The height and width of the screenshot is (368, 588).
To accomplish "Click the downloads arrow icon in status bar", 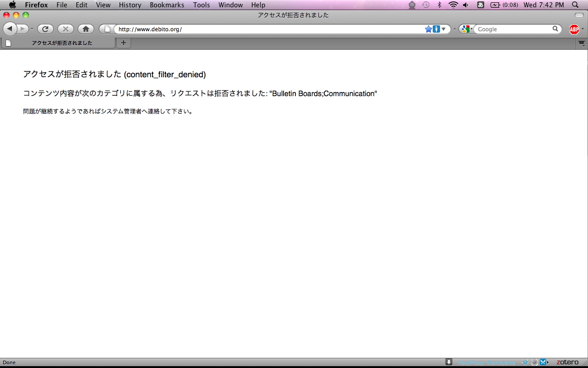I will [449, 362].
